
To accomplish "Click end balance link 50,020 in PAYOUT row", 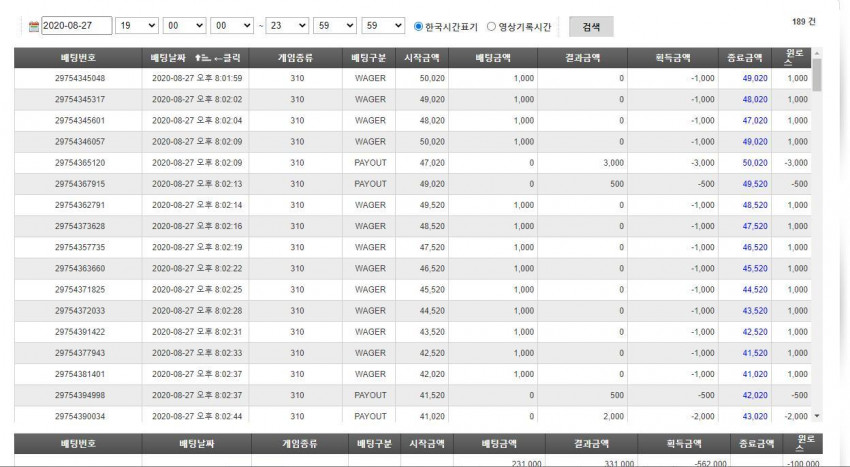I will (x=755, y=163).
